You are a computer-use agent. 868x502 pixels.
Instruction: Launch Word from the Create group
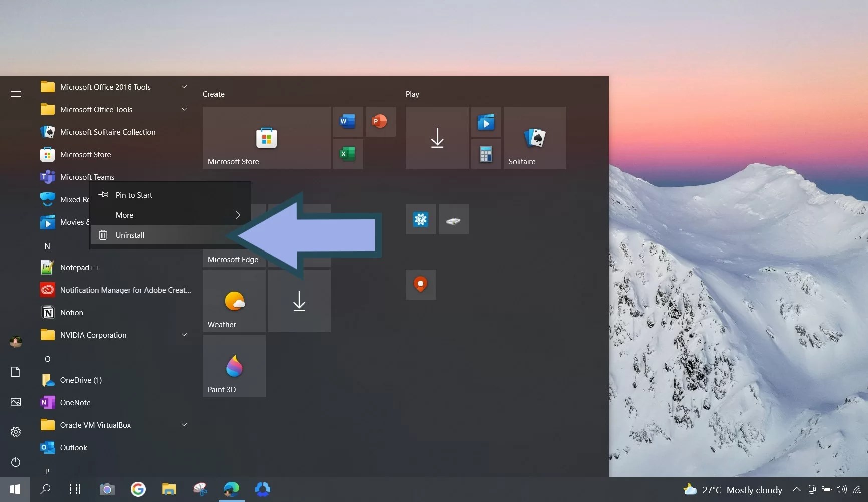tap(348, 121)
